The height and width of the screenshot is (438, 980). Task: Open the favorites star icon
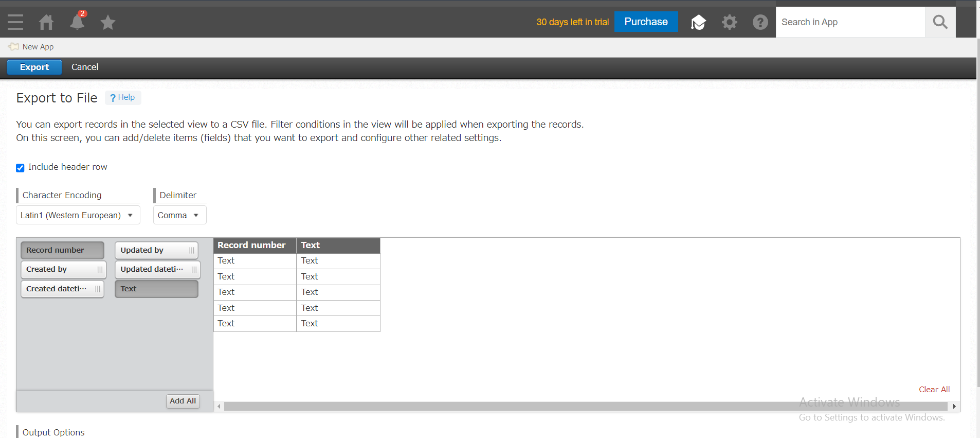click(x=108, y=22)
